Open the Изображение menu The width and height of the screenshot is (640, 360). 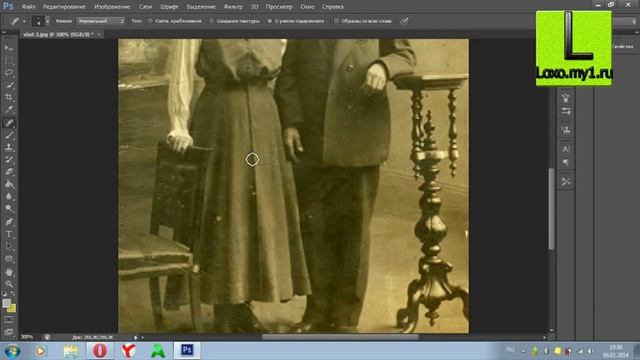coord(112,7)
